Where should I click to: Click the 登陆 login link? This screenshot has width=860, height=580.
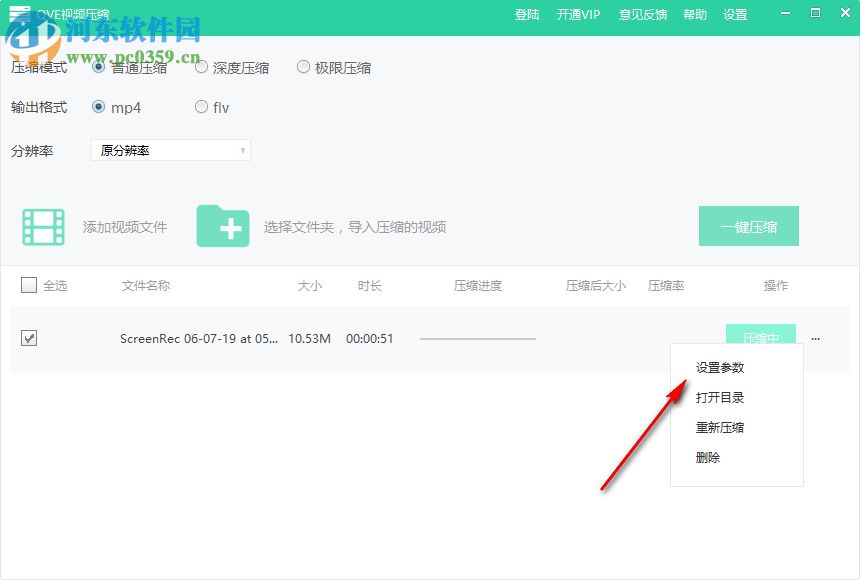click(x=527, y=15)
